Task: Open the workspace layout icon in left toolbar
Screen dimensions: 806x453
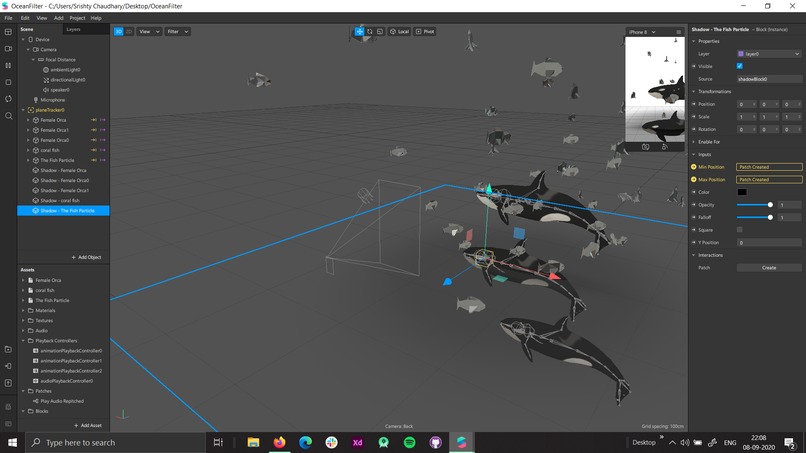Action: tap(8, 32)
